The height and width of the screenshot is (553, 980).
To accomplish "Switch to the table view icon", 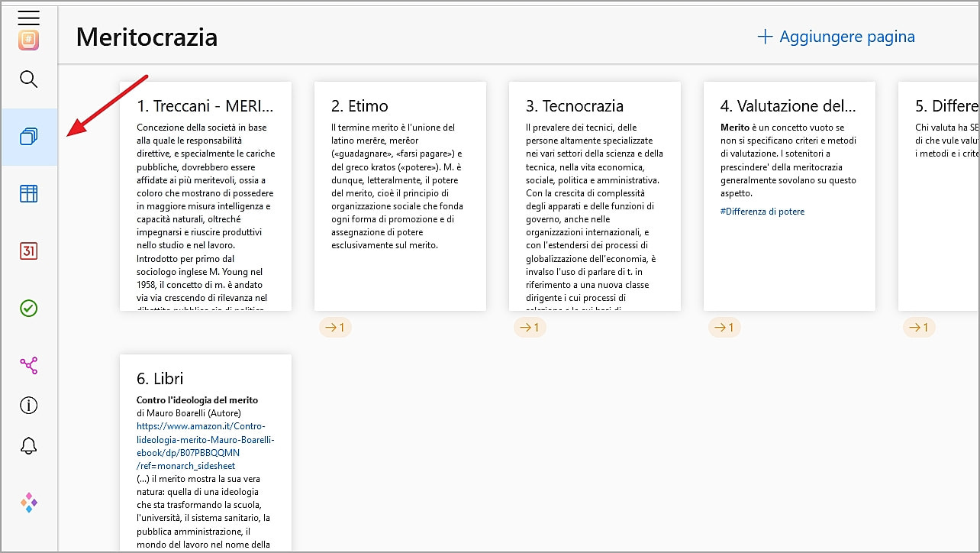I will click(x=28, y=194).
